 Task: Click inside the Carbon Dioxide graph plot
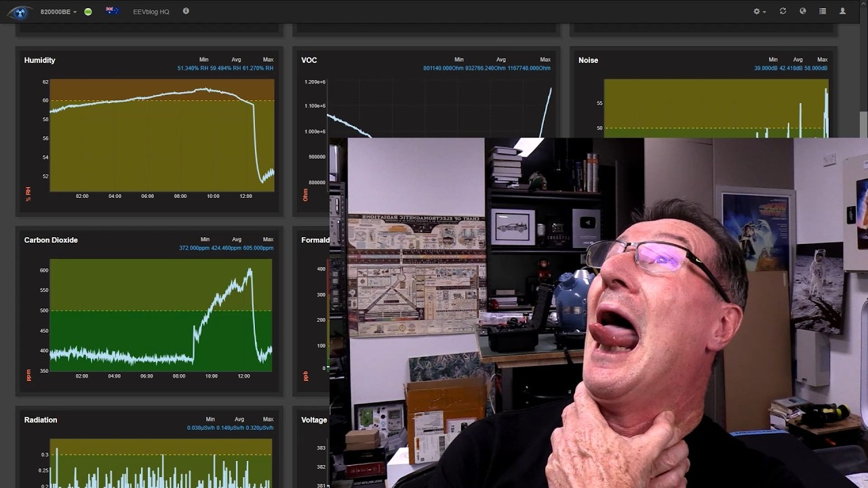161,315
